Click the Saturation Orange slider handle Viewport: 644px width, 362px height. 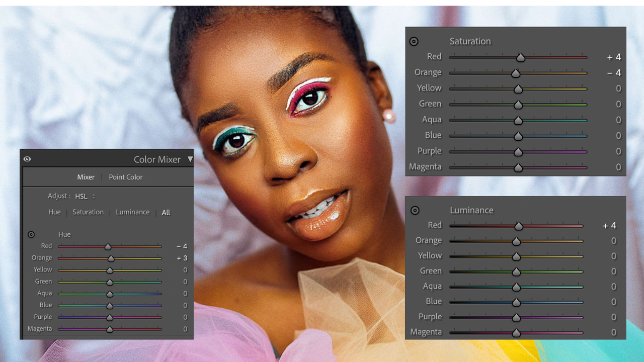(x=516, y=73)
